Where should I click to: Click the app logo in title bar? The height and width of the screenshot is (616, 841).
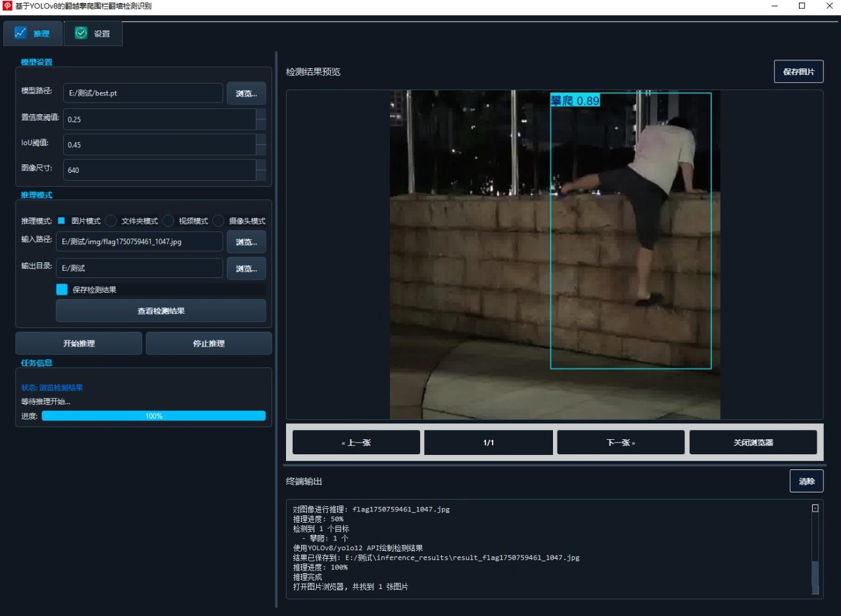(8, 6)
